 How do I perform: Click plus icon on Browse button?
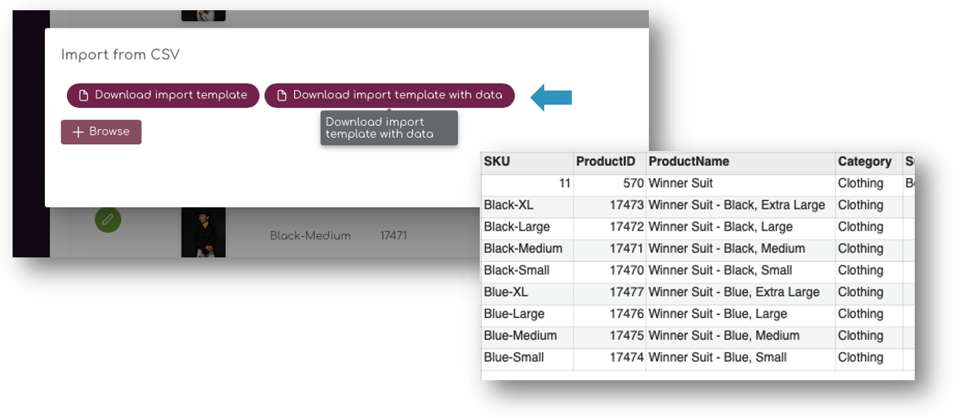click(78, 132)
